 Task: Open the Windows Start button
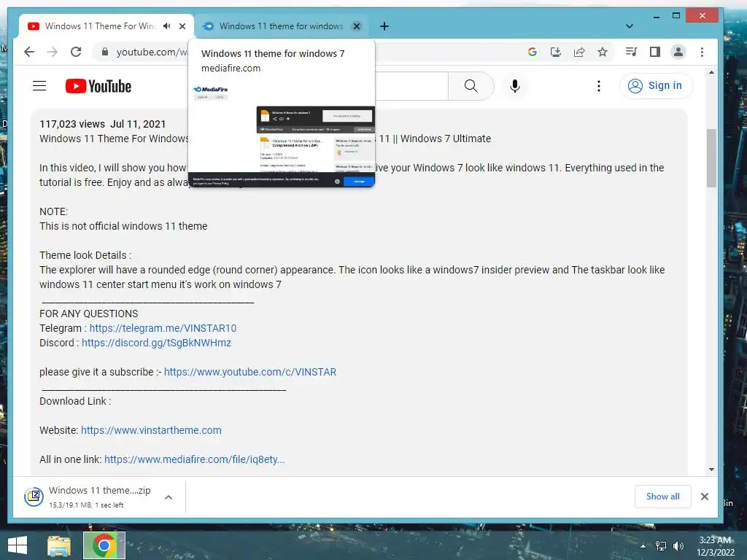click(18, 545)
